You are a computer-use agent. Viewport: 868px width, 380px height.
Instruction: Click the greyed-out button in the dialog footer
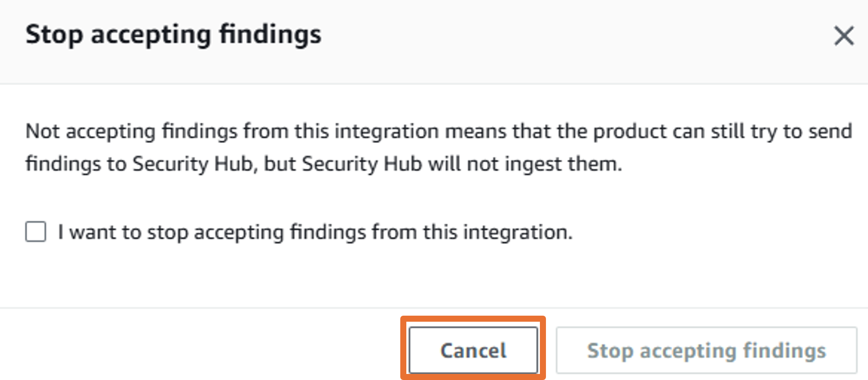[x=706, y=350]
